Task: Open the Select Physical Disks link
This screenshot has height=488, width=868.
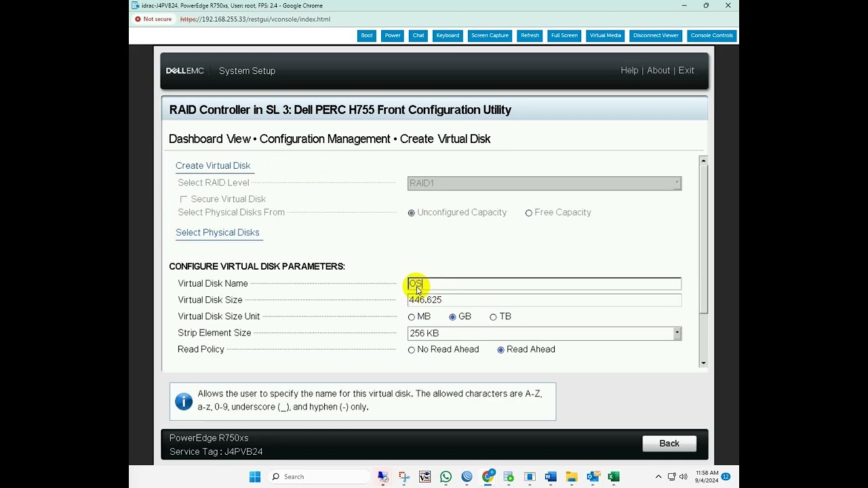Action: (x=218, y=232)
